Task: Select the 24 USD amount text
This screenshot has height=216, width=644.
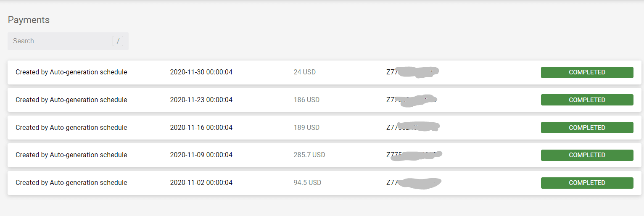Action: 304,72
